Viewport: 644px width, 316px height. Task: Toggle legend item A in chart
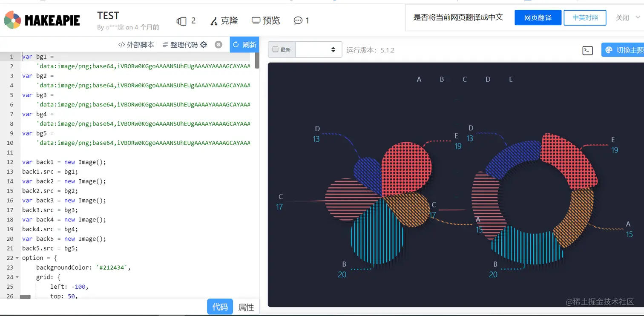pos(419,79)
